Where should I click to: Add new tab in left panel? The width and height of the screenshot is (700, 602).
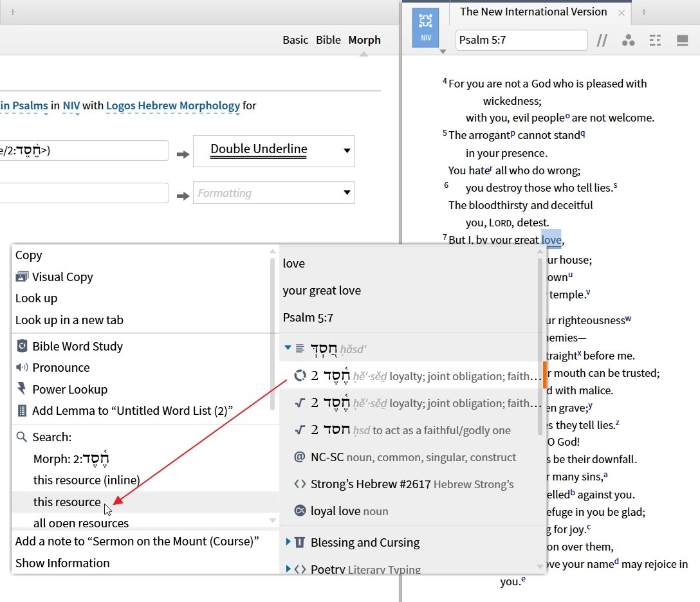(13, 12)
